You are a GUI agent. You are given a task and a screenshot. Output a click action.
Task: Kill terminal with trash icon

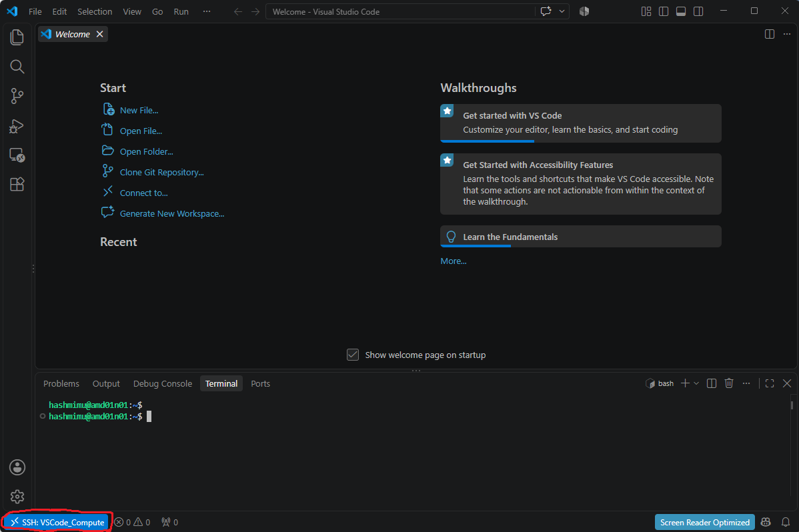(729, 384)
